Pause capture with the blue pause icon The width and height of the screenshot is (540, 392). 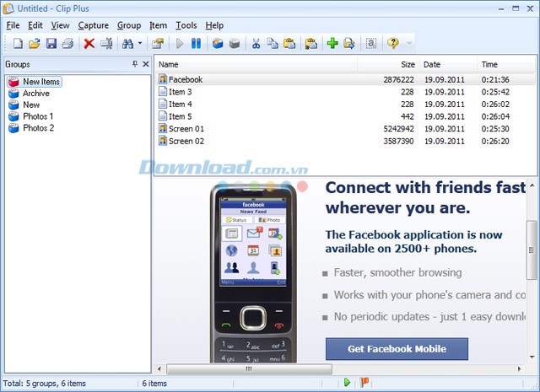196,43
